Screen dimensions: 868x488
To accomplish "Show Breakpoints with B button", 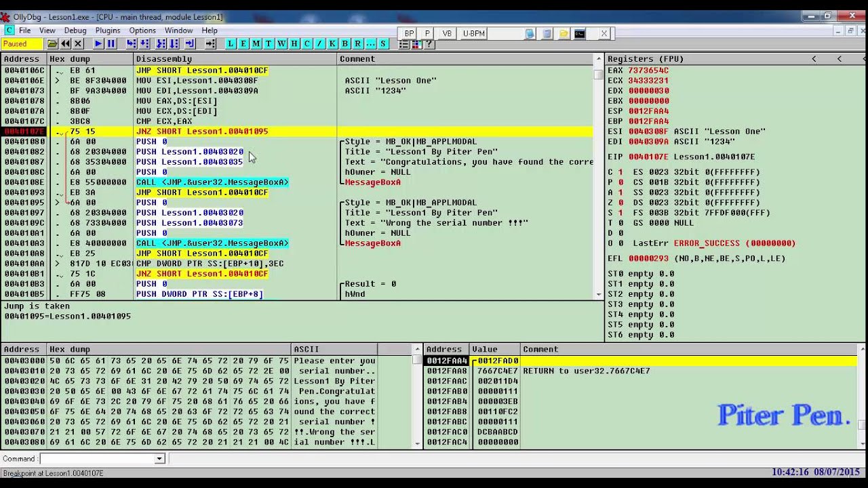I will (345, 43).
